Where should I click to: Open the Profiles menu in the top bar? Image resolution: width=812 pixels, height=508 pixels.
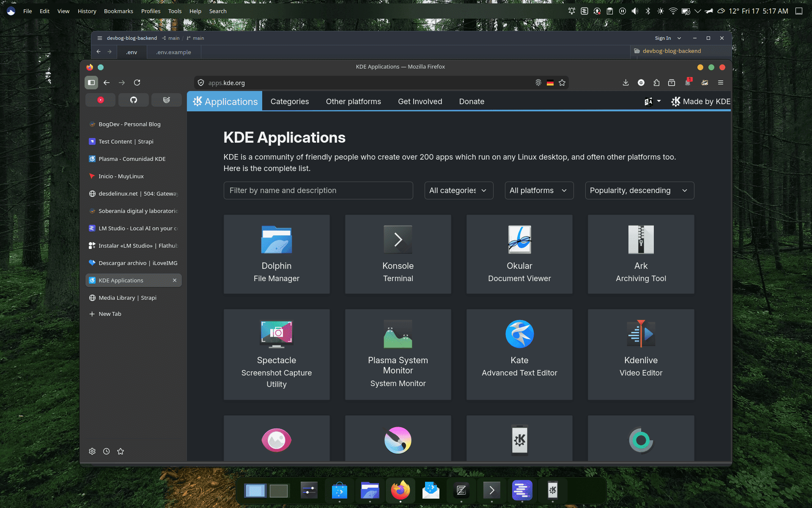[x=151, y=11]
